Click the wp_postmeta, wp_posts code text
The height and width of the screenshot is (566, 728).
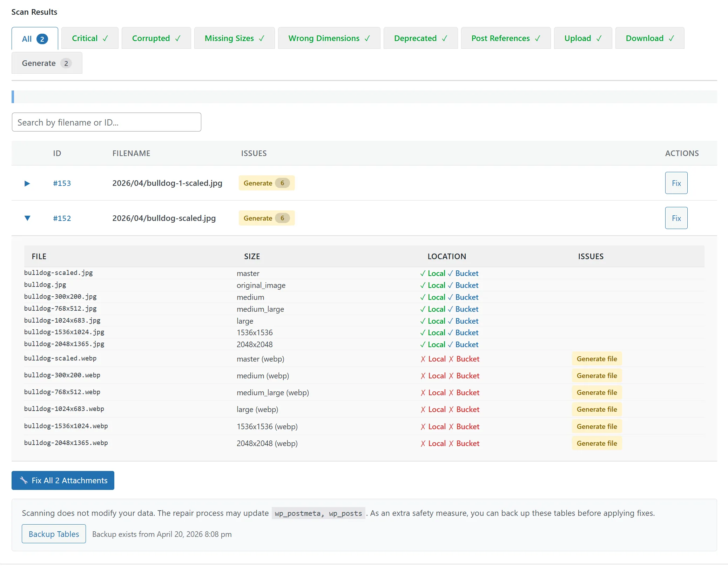pos(318,513)
